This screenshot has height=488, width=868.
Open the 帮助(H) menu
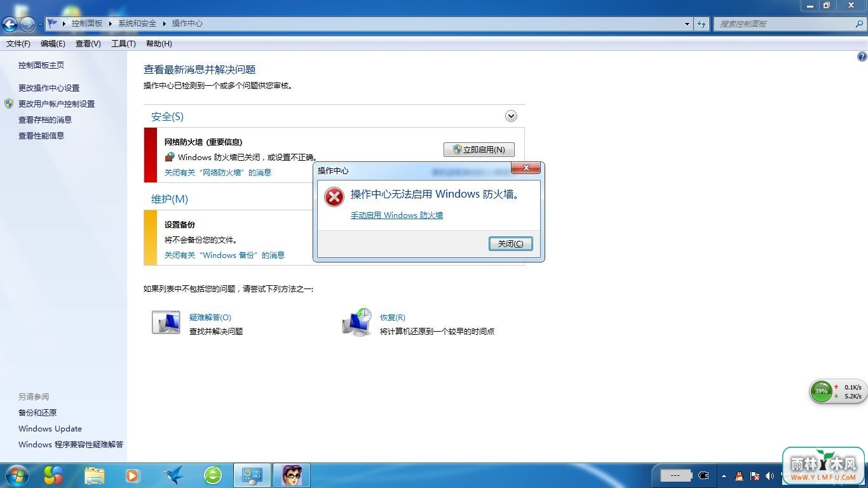coord(159,44)
